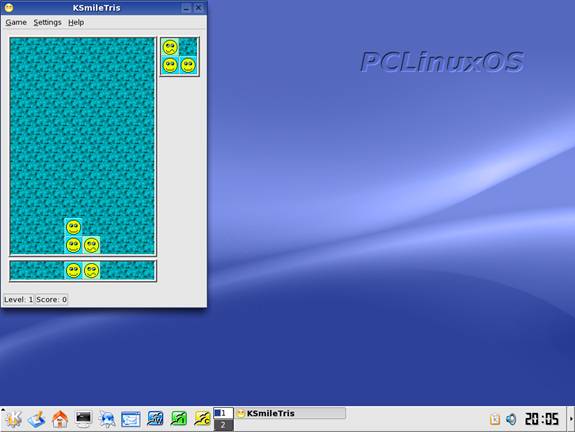The image size is (575, 432).
Task: Open the Help menu
Action: [x=76, y=22]
